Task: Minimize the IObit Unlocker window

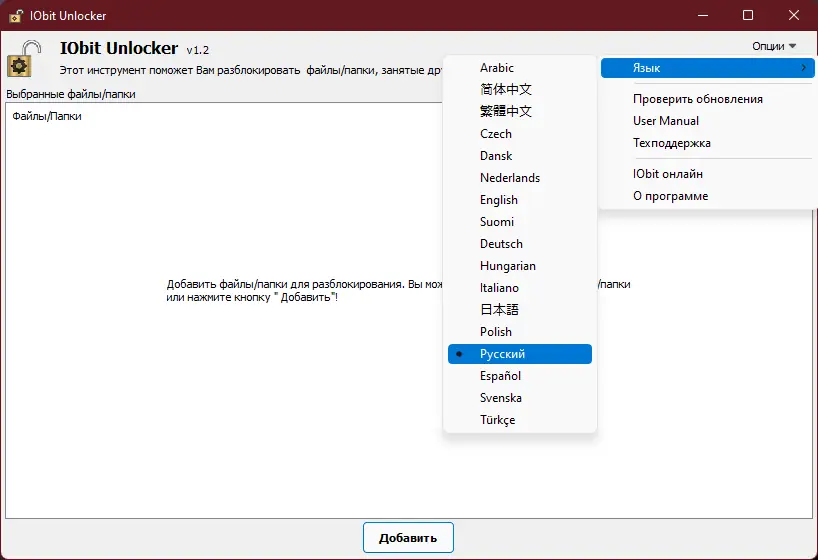Action: [703, 15]
